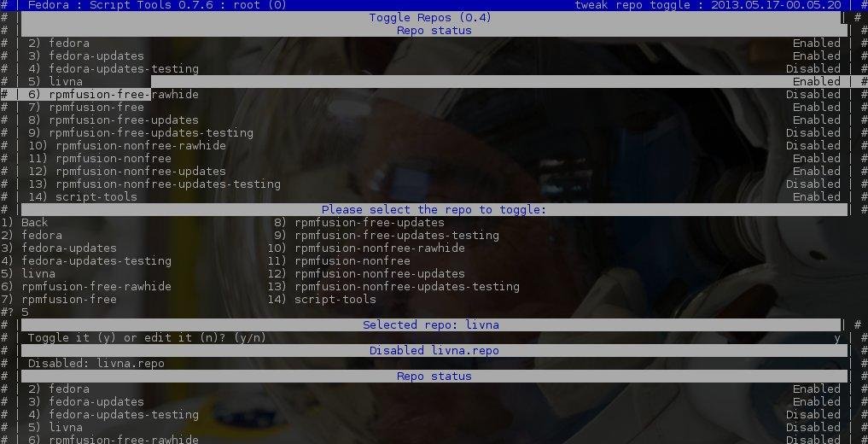Choose option '12) rpmfusion-nonfree-updates' in the select-repo menu
This screenshot has width=868, height=444.
coord(366,273)
